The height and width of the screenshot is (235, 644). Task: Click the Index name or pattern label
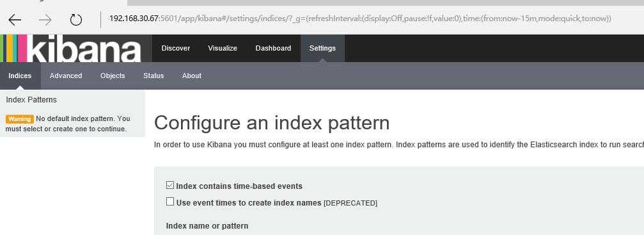207,226
